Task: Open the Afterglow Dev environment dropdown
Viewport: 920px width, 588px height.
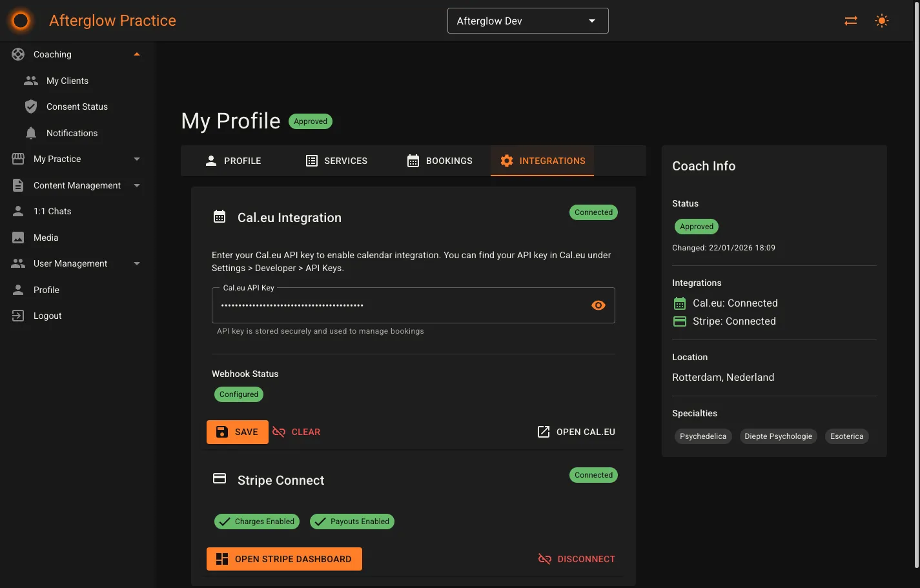Action: (527, 20)
